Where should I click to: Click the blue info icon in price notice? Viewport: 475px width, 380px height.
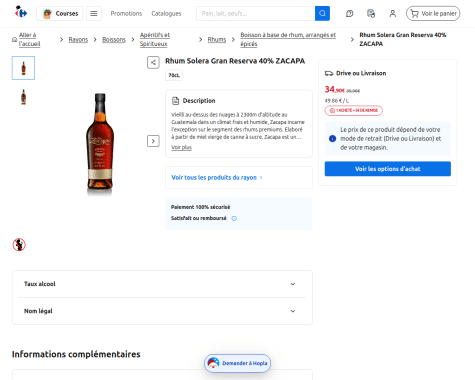click(x=332, y=138)
